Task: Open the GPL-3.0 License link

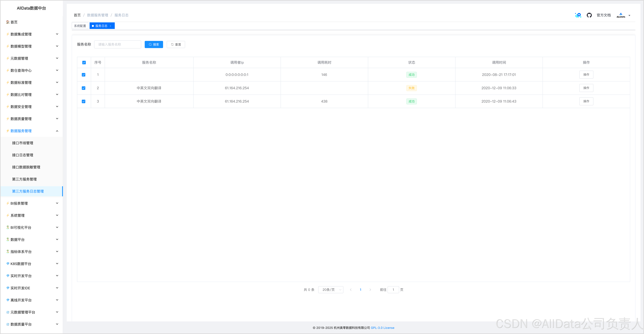Action: point(382,328)
